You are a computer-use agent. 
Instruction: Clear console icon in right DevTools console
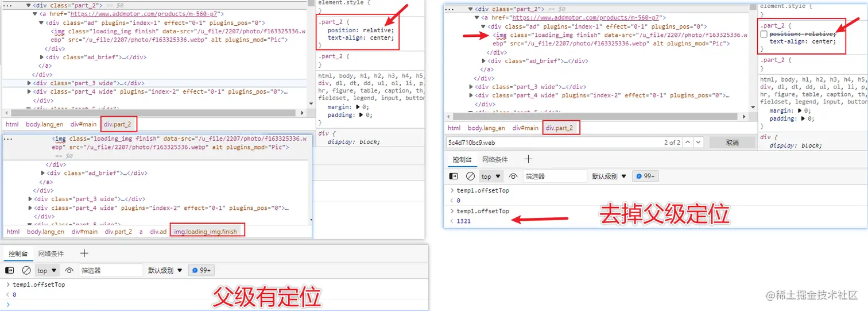click(x=470, y=176)
